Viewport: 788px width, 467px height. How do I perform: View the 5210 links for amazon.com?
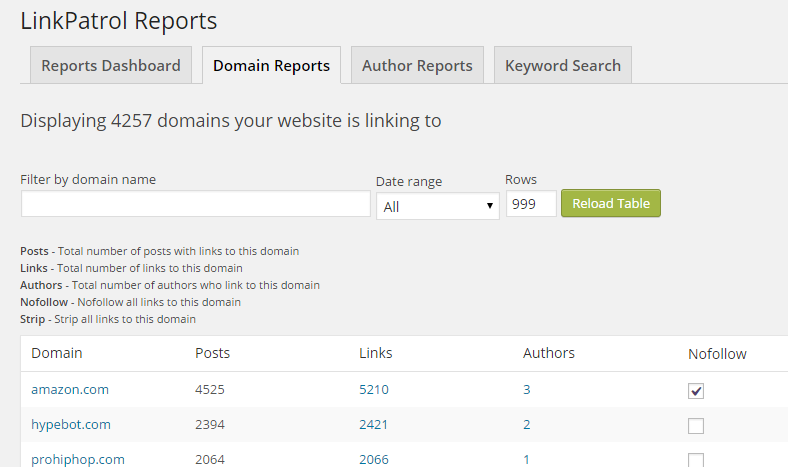tap(374, 390)
